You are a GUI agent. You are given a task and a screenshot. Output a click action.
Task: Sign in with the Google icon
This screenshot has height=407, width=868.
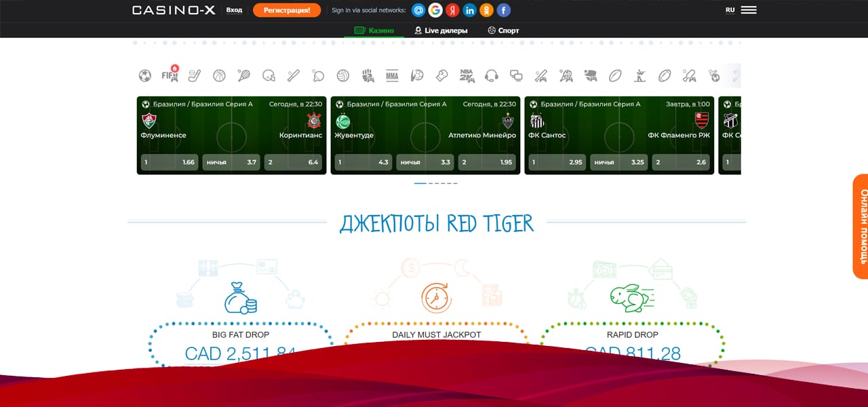[435, 10]
